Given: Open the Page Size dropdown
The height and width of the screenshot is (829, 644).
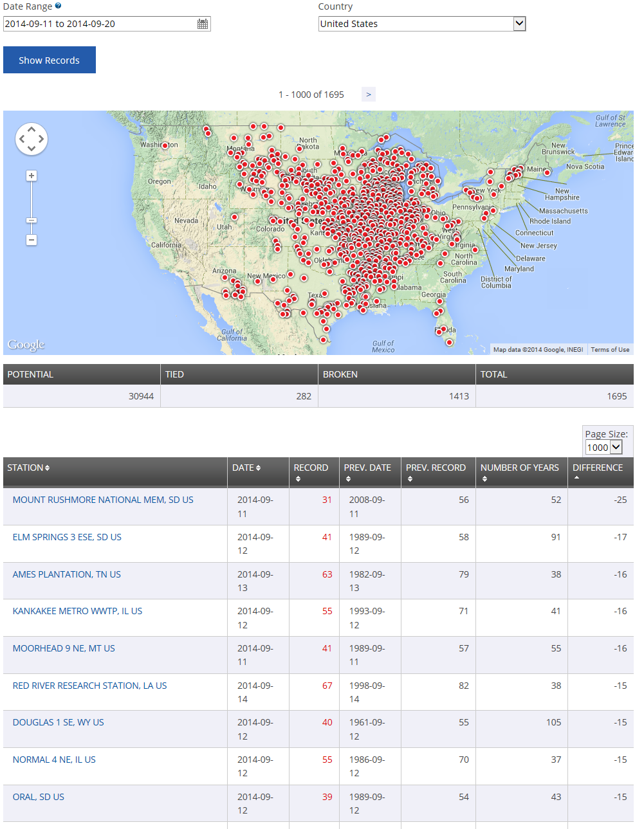Looking at the screenshot, I should (x=603, y=447).
